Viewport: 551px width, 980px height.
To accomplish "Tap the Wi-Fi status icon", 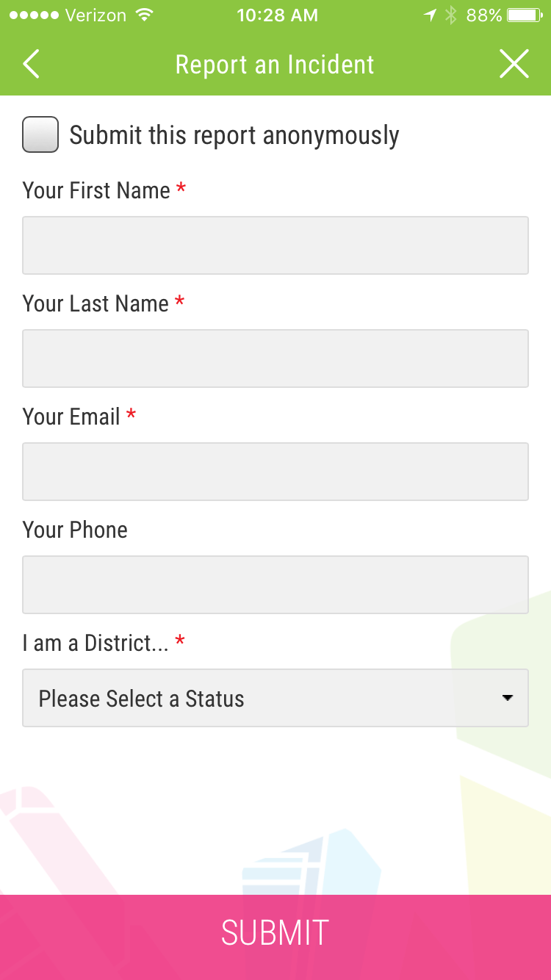I will click(145, 15).
